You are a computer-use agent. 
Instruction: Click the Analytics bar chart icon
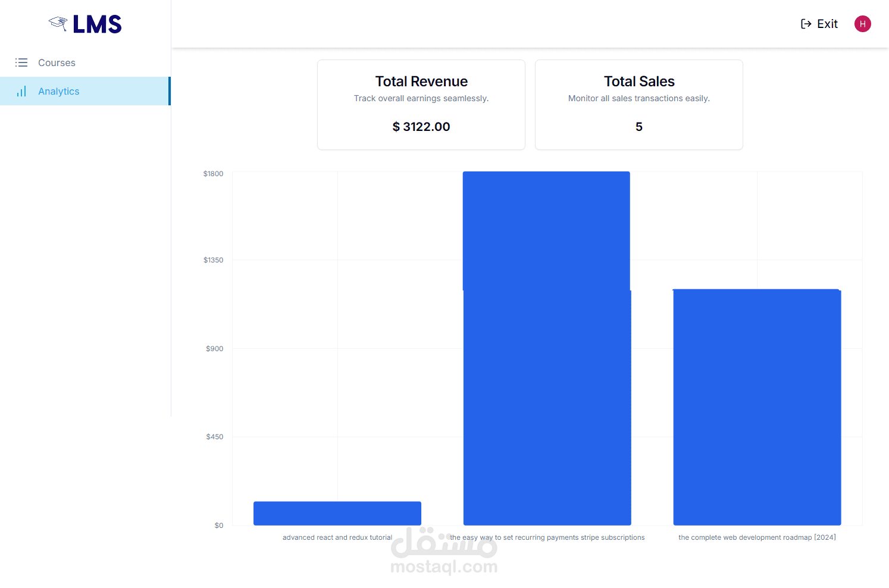tap(21, 91)
